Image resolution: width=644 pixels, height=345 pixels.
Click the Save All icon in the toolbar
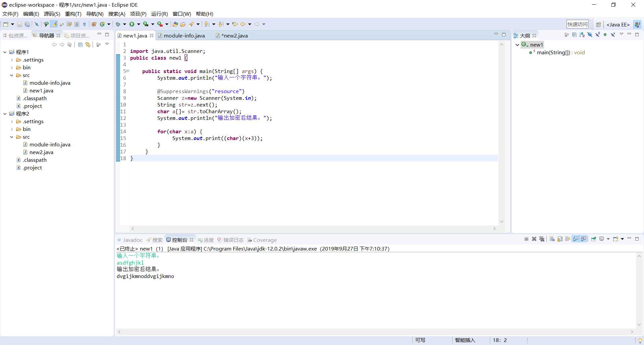27,24
